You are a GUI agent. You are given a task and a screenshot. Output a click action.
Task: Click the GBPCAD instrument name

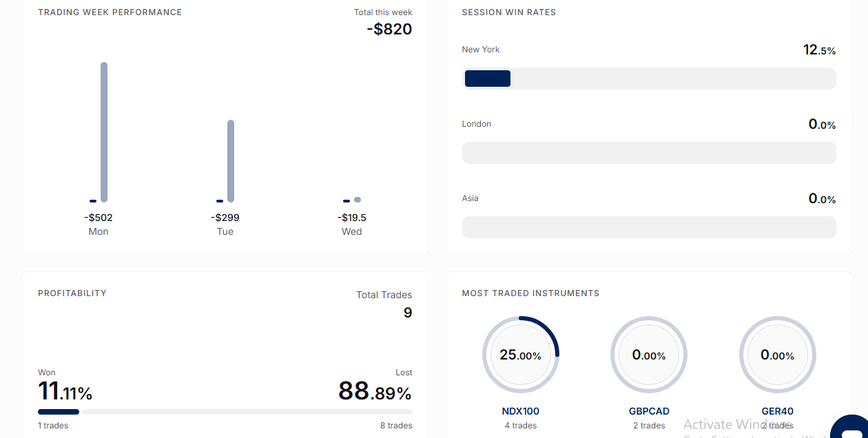649,411
